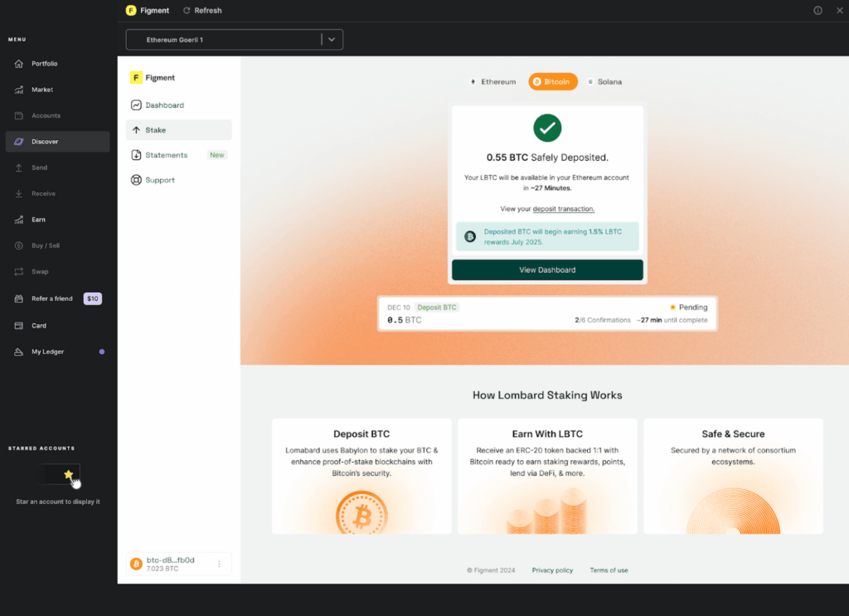Select the Bitcoin network tab

click(553, 82)
